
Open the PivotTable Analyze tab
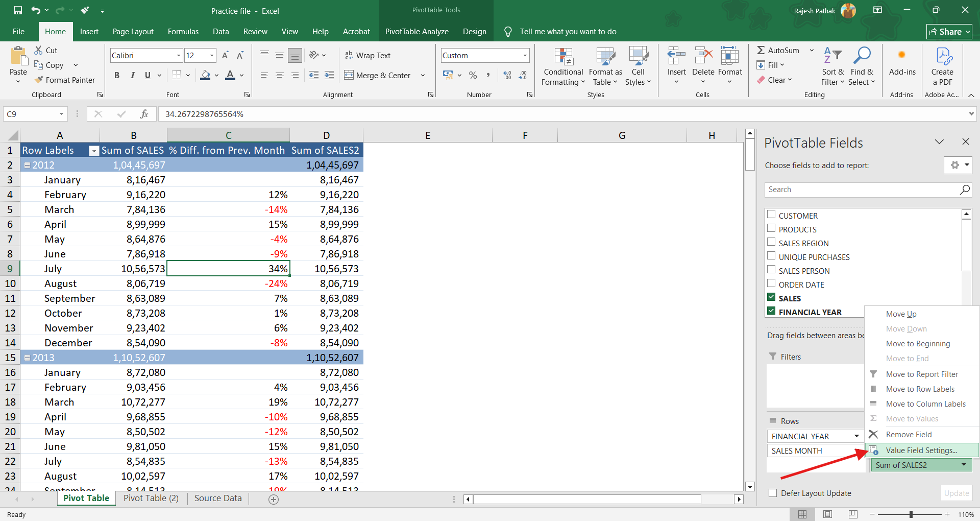416,32
